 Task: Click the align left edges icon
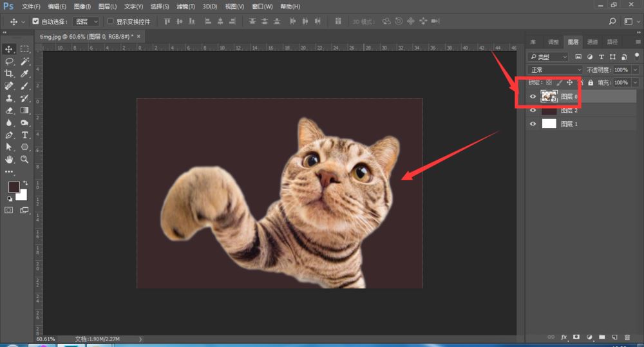208,21
